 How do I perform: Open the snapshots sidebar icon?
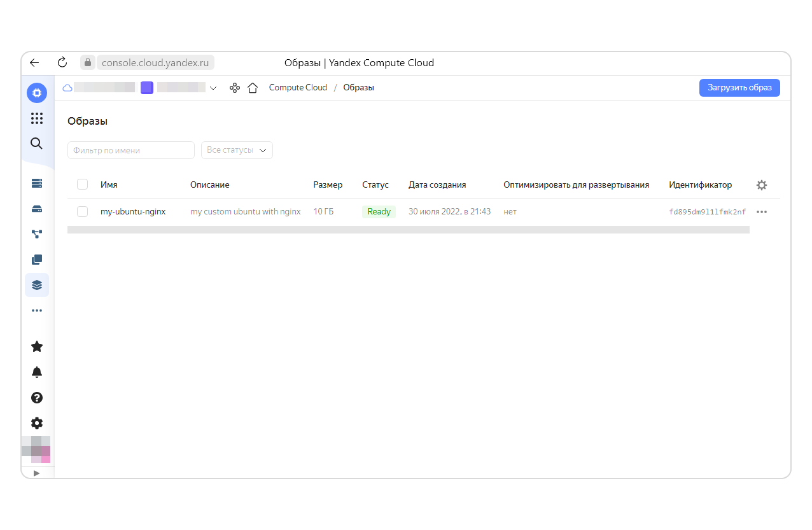[37, 260]
